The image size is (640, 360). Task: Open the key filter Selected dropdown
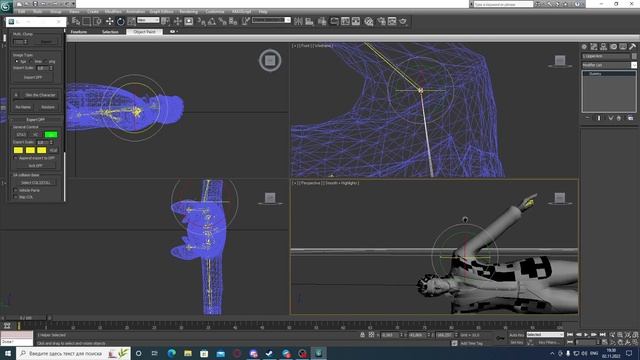[545, 335]
